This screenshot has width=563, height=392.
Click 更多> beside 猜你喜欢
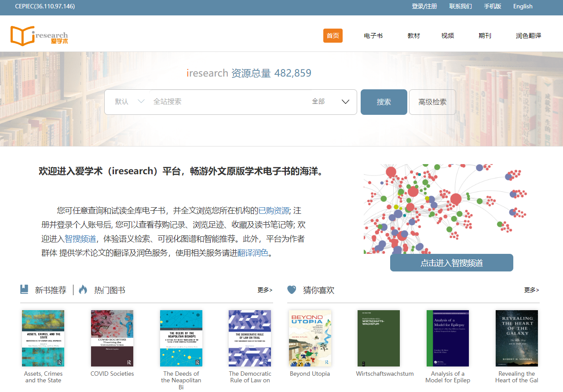coord(531,290)
